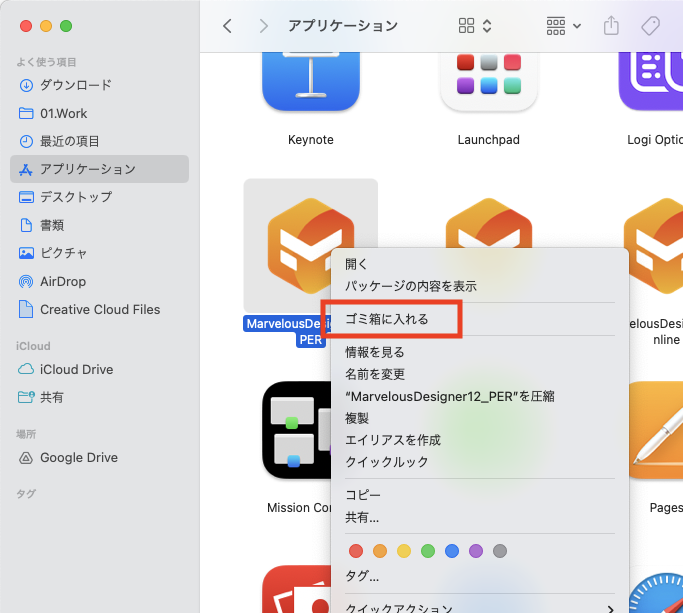Go forward with the right chevron button
Screen dimensions: 683x613
(263, 26)
